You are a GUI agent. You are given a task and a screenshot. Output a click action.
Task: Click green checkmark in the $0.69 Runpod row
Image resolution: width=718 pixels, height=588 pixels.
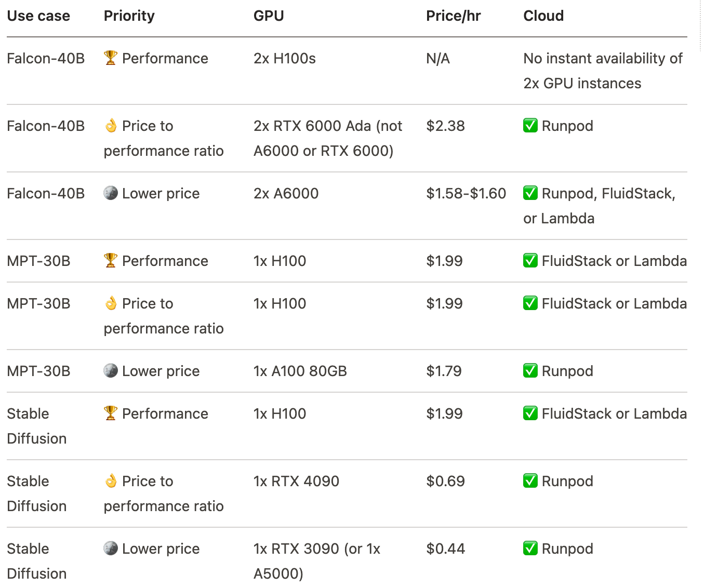[x=530, y=480]
